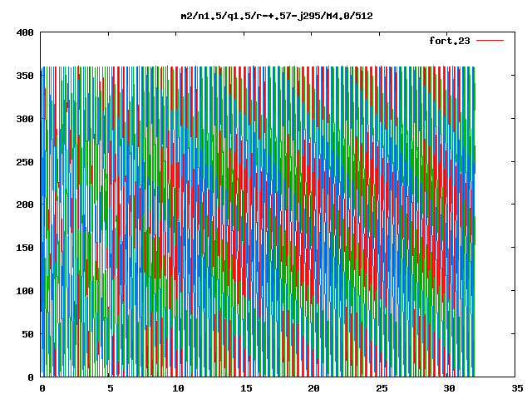The image size is (532, 399).
Task: Click the x-axis label 20
Action: pyautogui.click(x=314, y=388)
